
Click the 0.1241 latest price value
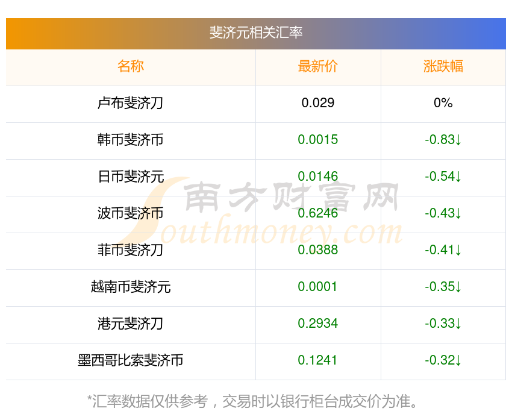click(318, 360)
